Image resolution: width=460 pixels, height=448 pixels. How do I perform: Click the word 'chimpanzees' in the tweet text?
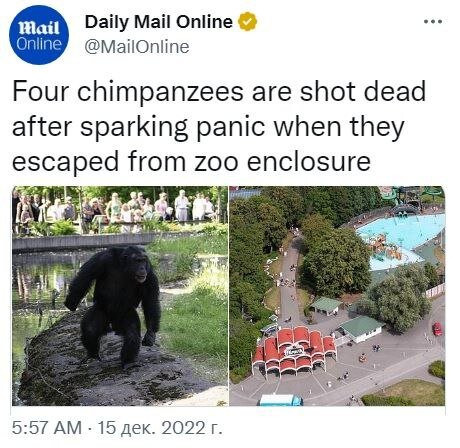161,92
